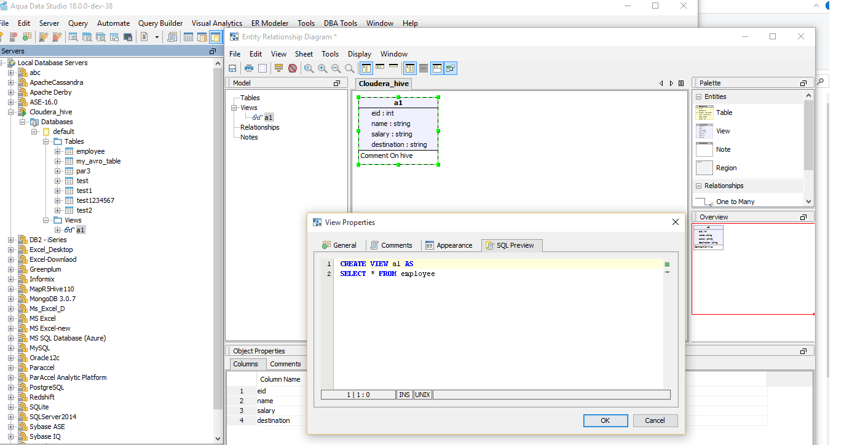
Task: Open the Comments tab in View Properties dialog
Action: 391,245
